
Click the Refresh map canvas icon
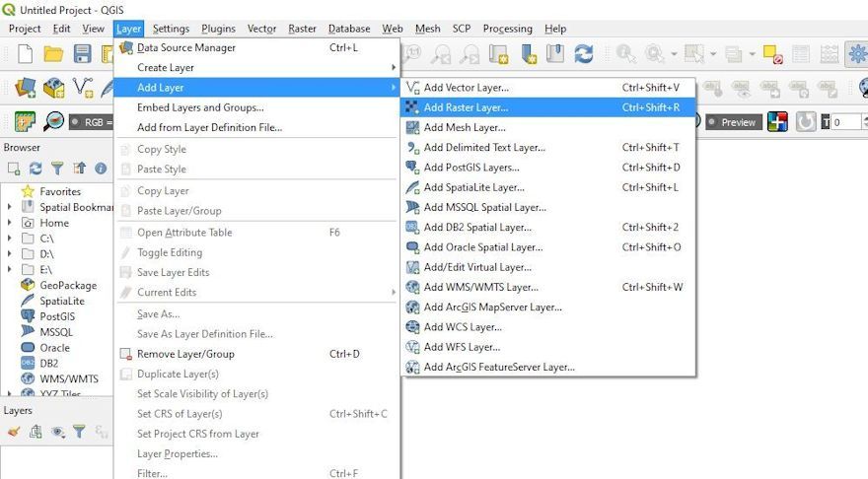click(x=584, y=54)
